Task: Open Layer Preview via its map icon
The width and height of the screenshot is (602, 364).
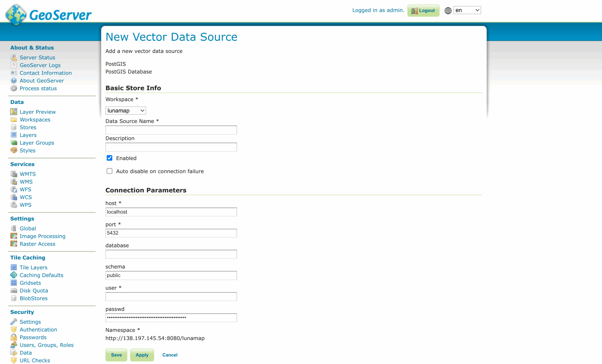Action: (14, 112)
